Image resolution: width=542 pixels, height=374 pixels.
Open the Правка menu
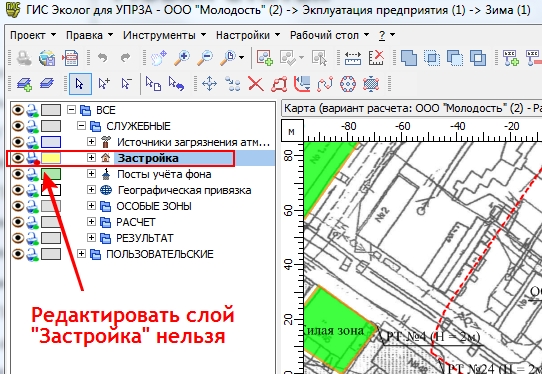tap(89, 35)
